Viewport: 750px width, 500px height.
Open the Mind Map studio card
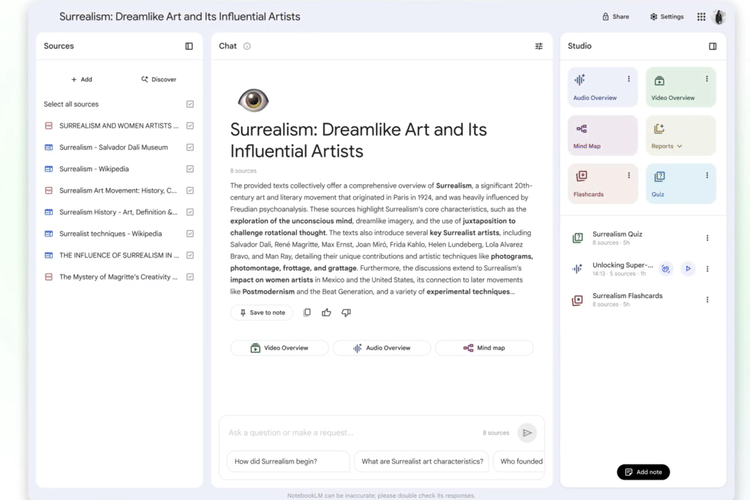pyautogui.click(x=602, y=135)
